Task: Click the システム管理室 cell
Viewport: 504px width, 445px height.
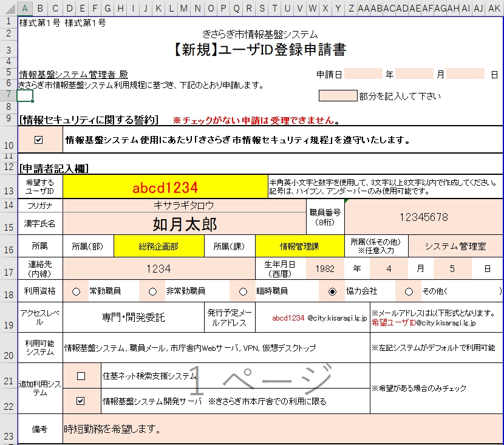Action: 455,246
